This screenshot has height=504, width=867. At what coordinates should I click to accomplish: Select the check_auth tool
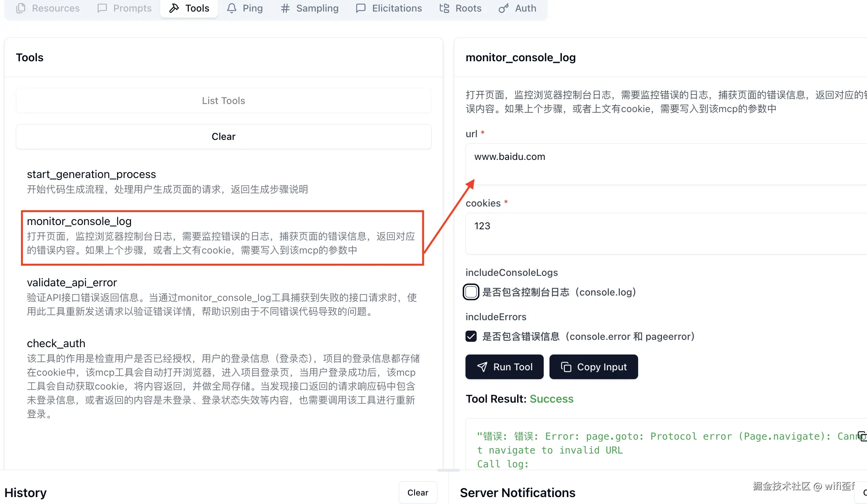56,343
